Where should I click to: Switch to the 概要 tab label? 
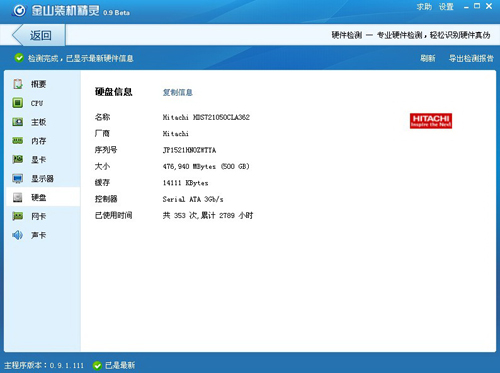coord(38,84)
